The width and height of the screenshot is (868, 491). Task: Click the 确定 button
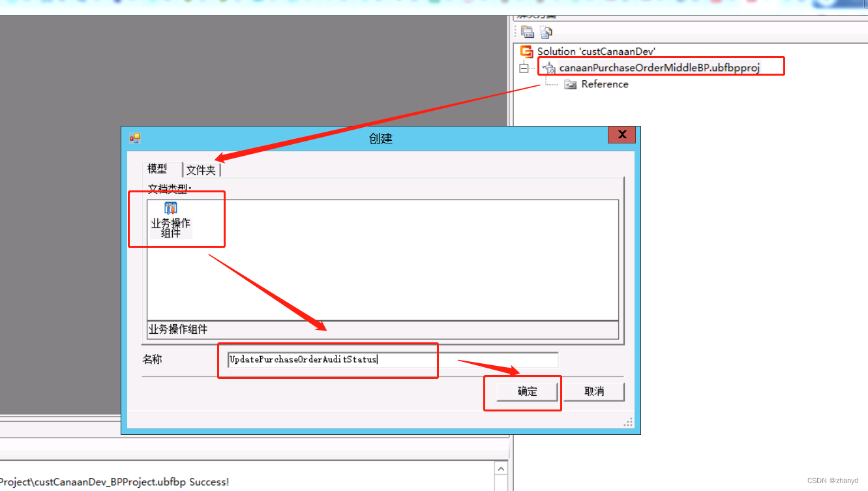(528, 391)
